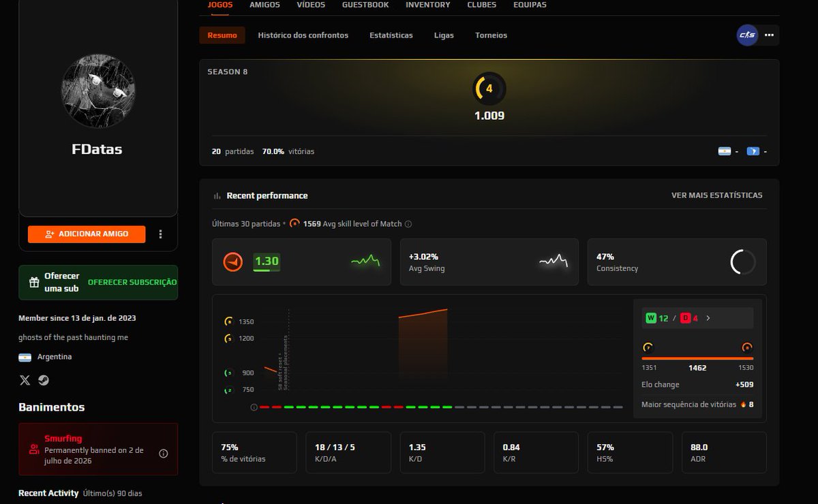
Task: Click the 57% HS% stat card
Action: click(x=630, y=452)
